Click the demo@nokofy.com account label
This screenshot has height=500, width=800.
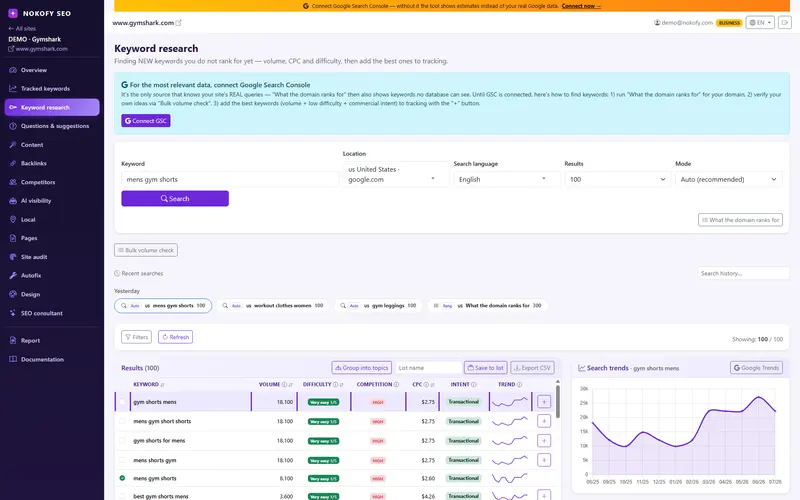(684, 22)
